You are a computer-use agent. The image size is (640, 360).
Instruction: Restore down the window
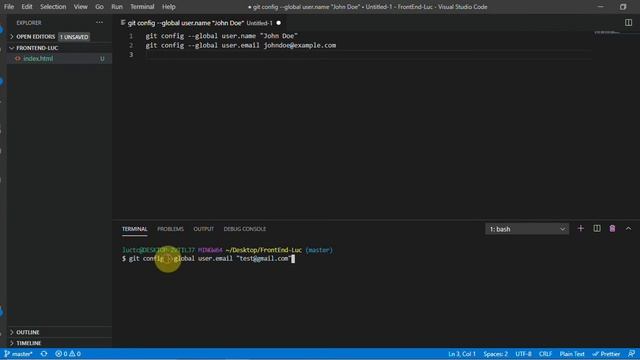pos(623,7)
